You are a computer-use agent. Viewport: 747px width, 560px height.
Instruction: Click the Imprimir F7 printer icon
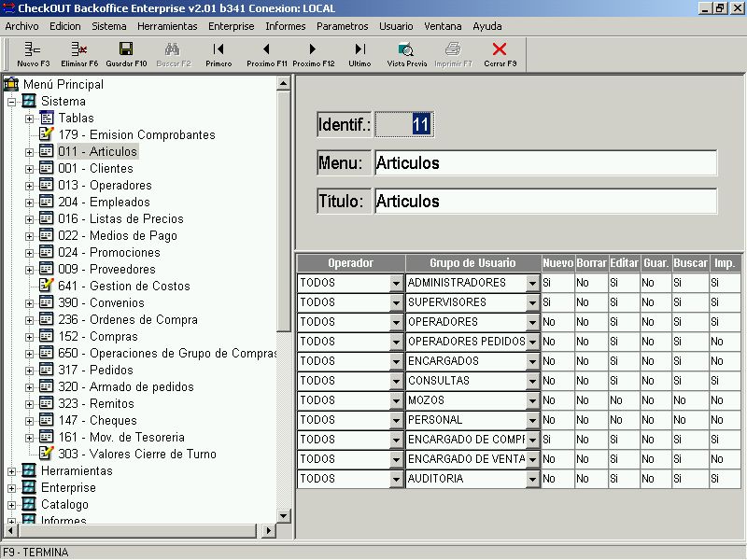point(453,49)
